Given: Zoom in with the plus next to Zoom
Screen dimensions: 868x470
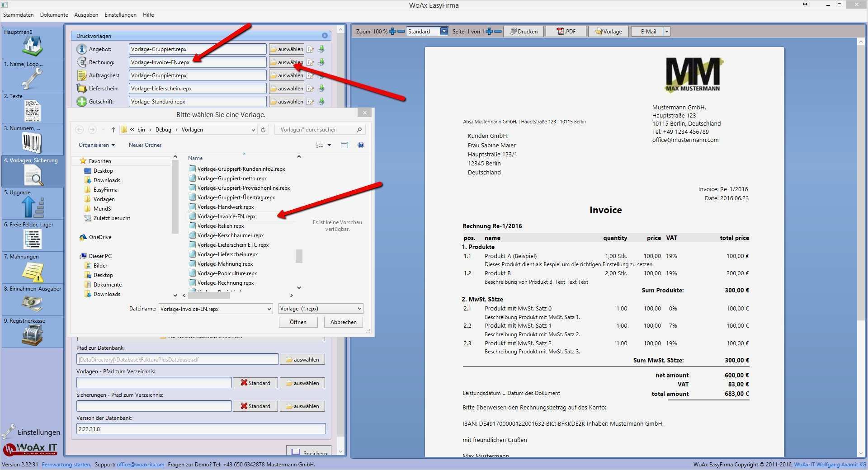Looking at the screenshot, I should [392, 31].
